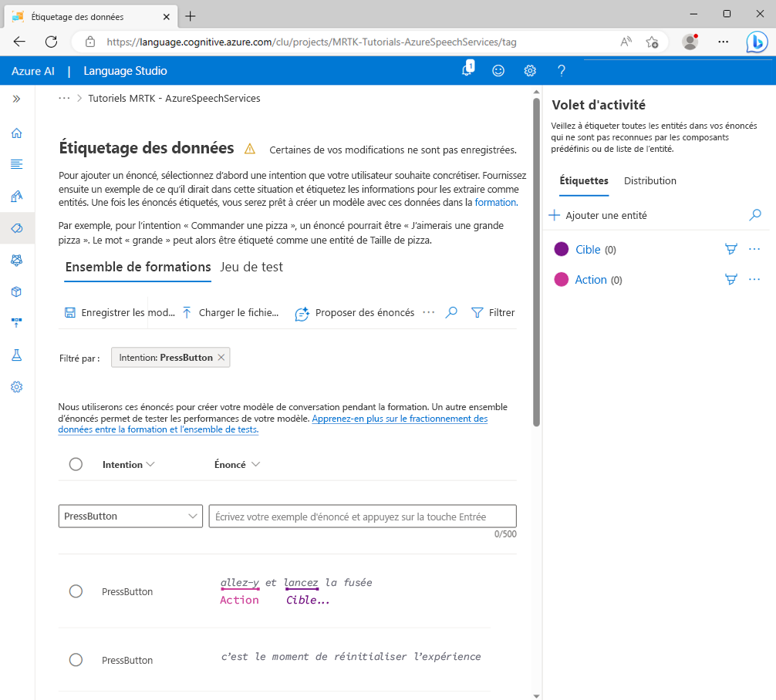Open the data splitting learn more link
Image resolution: width=776 pixels, height=700 pixels.
273,424
